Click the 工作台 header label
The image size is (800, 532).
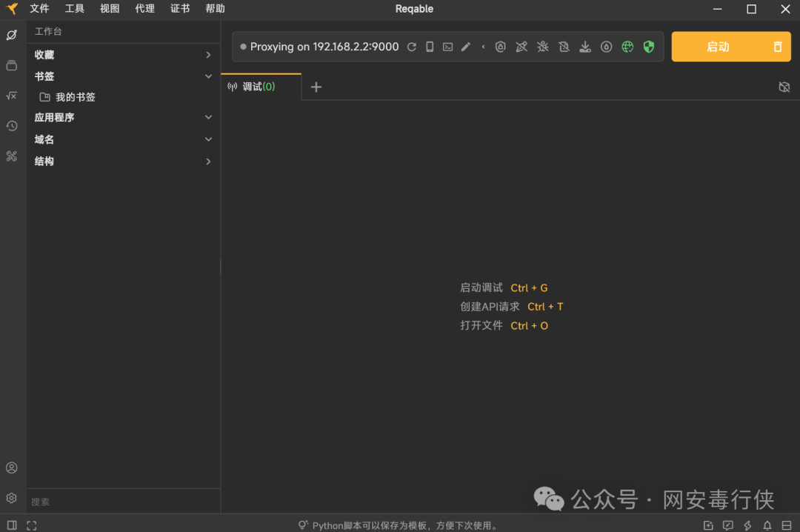[x=48, y=32]
